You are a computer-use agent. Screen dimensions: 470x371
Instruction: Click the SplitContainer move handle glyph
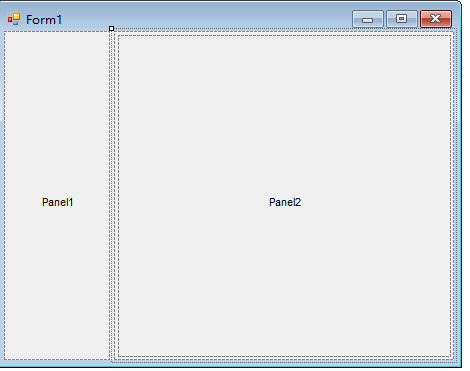[112, 29]
